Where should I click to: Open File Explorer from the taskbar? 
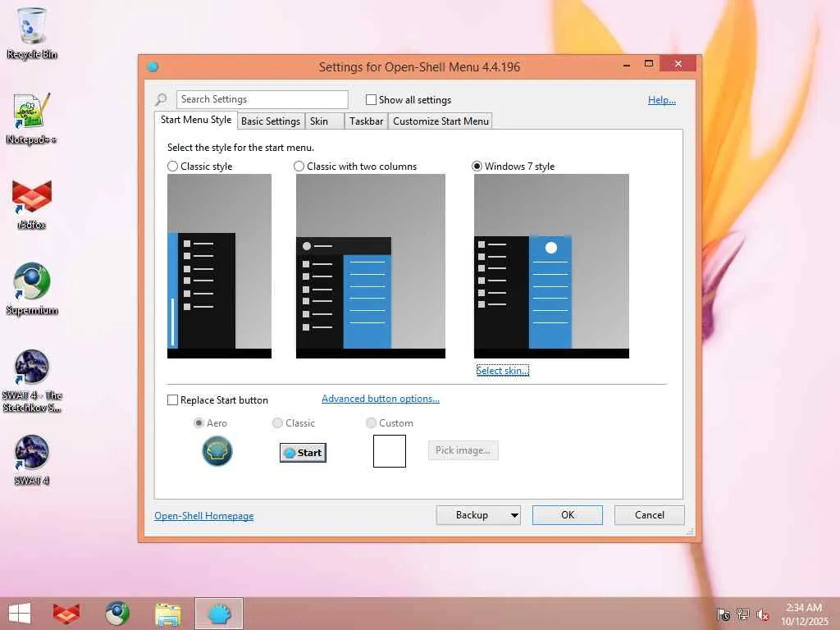168,614
